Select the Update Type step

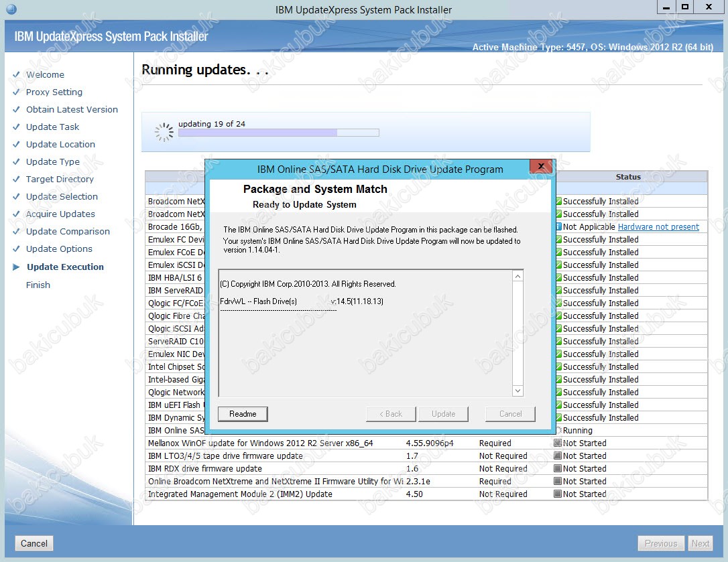52,161
